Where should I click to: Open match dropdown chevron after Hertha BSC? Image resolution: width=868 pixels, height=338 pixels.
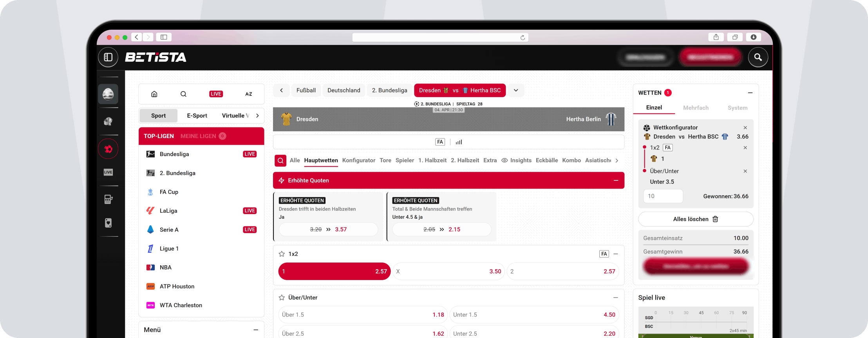click(516, 90)
